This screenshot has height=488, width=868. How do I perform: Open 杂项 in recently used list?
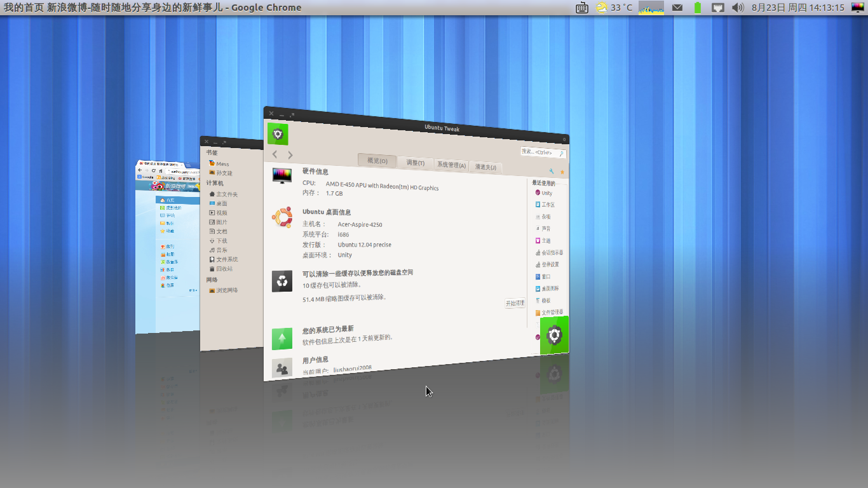(x=543, y=217)
